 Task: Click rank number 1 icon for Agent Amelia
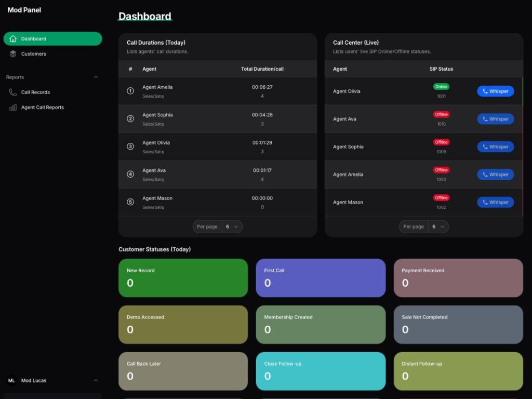pos(130,91)
